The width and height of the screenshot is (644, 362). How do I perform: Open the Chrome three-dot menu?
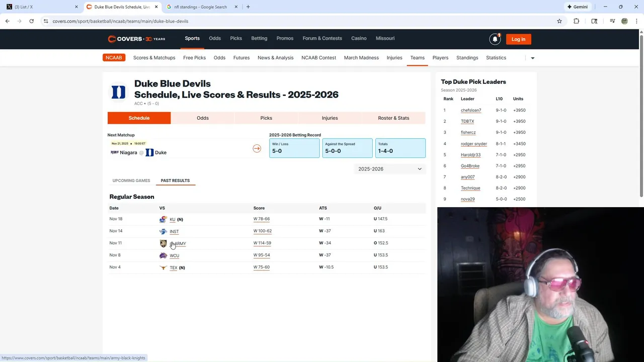[636, 21]
